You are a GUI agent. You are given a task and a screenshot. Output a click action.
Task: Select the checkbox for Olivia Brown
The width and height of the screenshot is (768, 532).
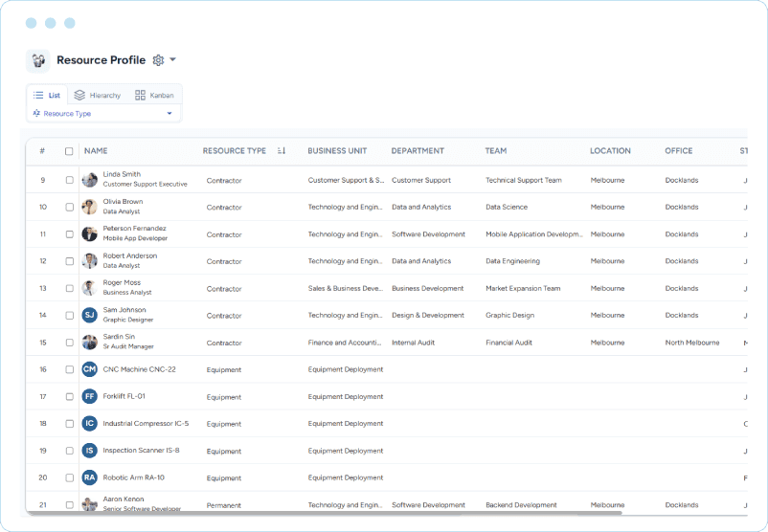[70, 207]
